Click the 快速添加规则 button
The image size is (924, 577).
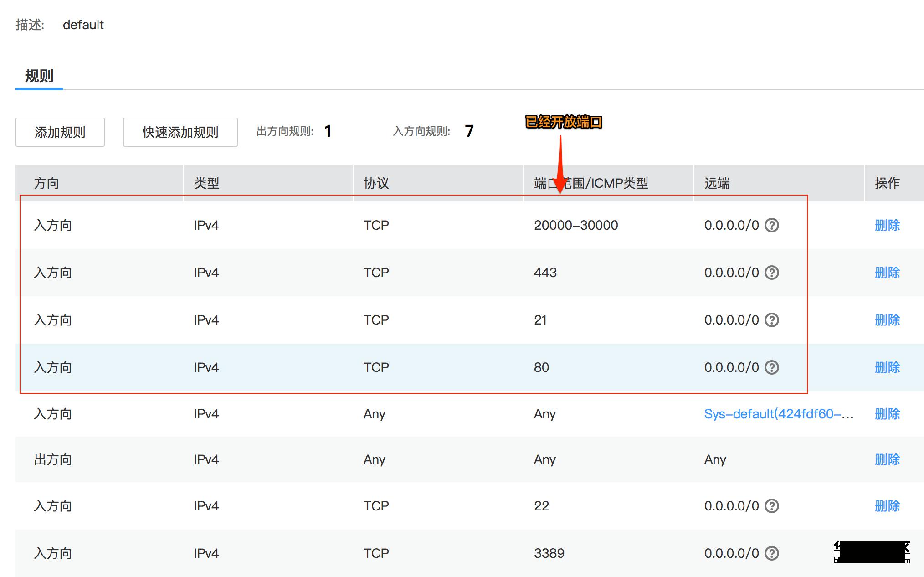(180, 132)
